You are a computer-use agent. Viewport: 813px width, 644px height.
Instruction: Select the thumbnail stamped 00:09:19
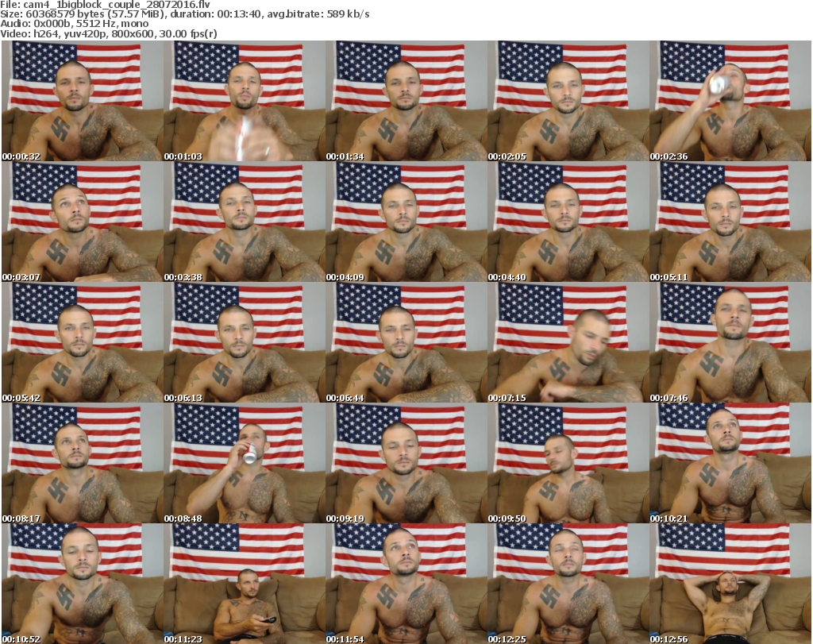pos(406,463)
